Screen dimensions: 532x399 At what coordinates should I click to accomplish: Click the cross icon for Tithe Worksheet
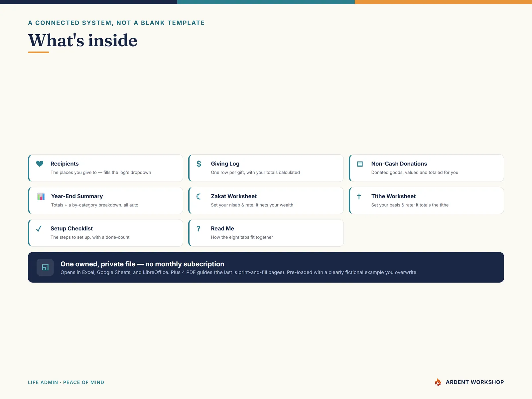[x=359, y=197]
